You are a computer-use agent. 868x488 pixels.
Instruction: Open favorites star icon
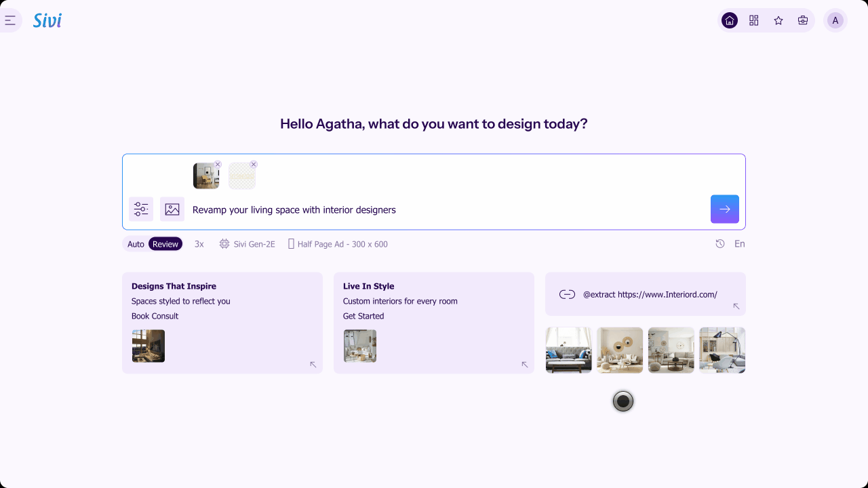click(778, 20)
